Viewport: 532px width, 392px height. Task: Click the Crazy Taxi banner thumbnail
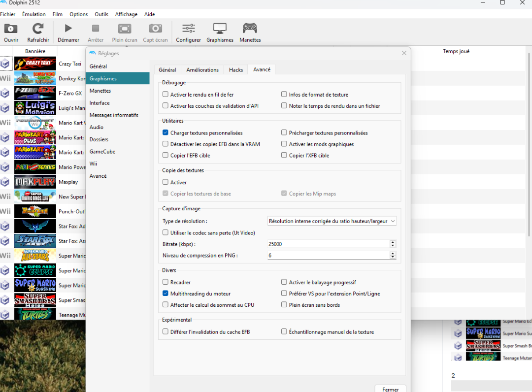(35, 64)
